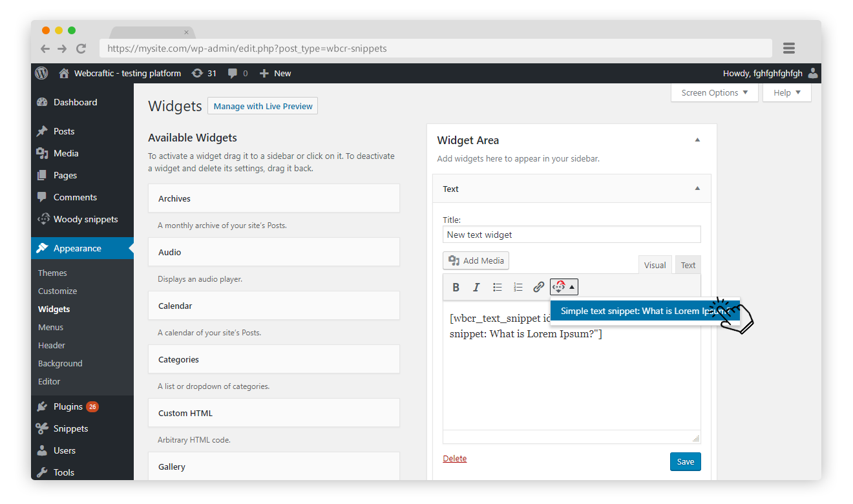Screen dimensions: 853x504
Task: Insert a numbered list
Action: click(518, 288)
